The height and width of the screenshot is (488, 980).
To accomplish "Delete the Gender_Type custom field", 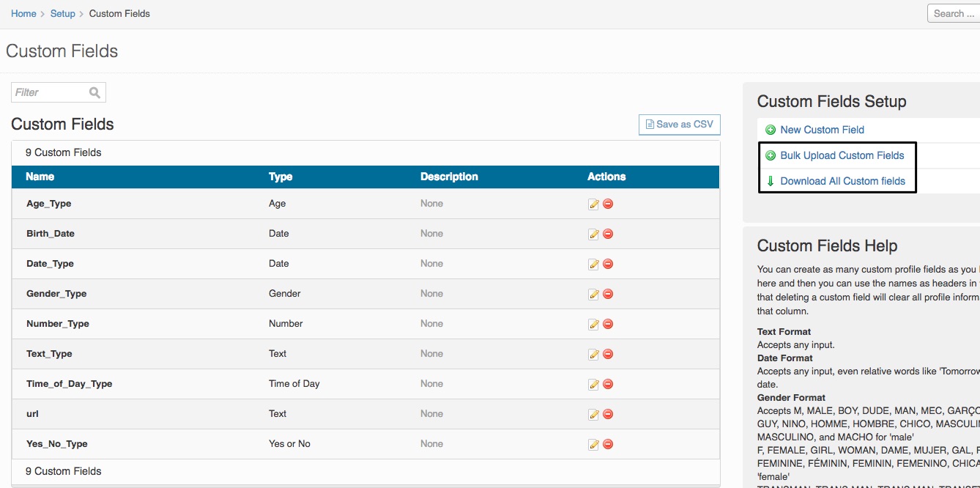I will [x=608, y=294].
